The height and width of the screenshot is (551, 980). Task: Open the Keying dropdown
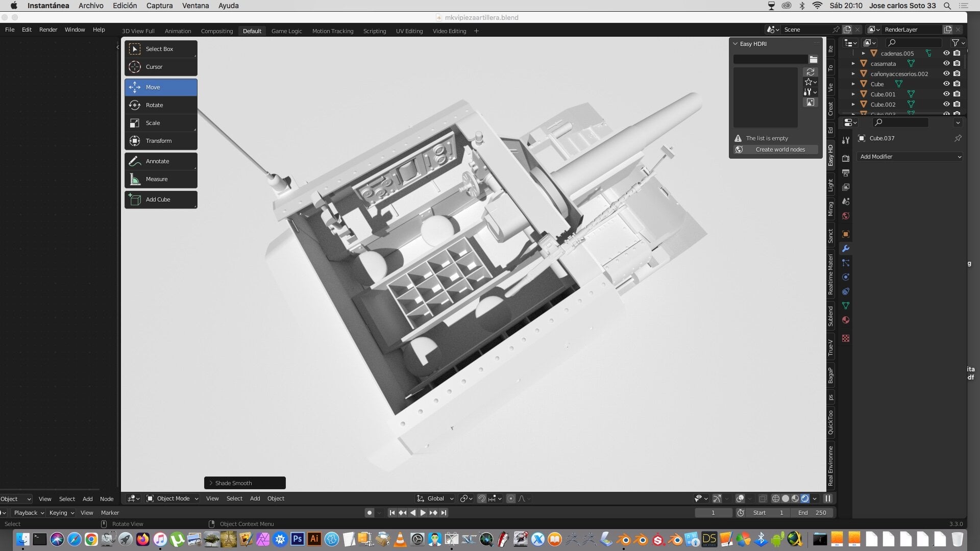(62, 513)
